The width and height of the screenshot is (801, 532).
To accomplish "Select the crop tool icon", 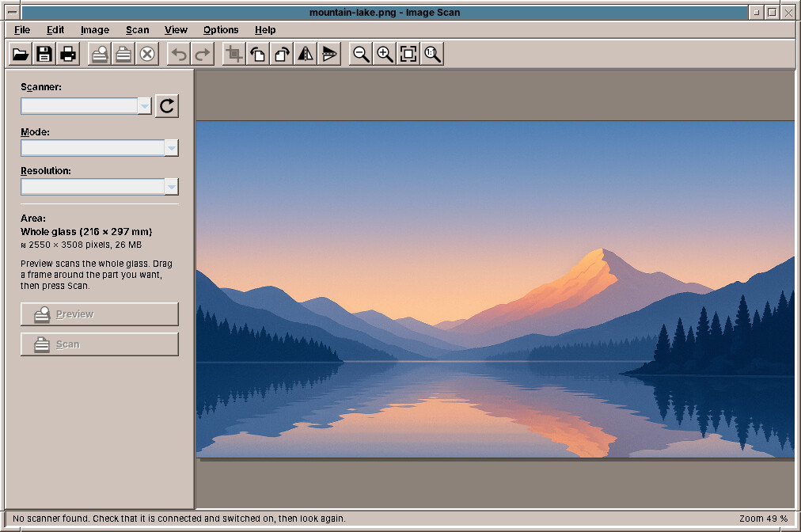I will [234, 54].
